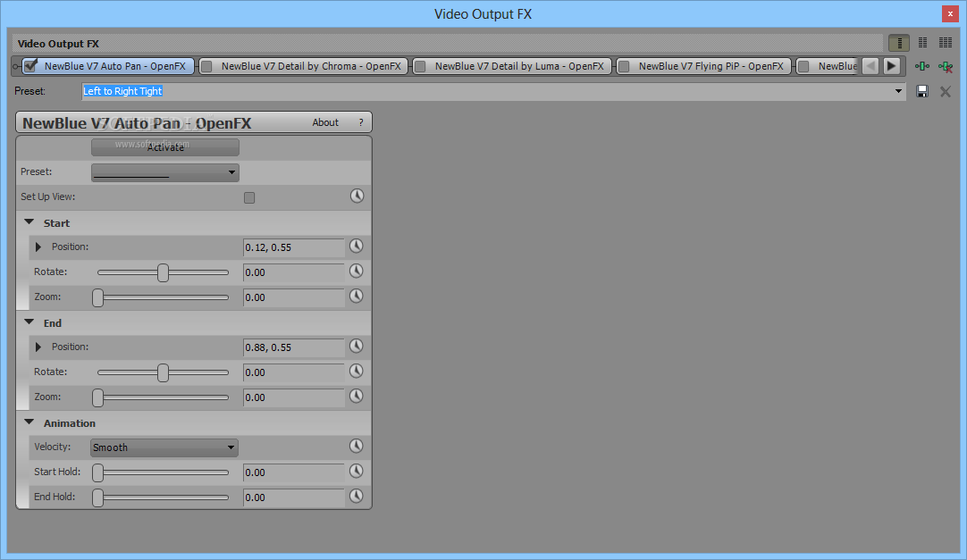Adjust the Start Rotate slider

(x=163, y=272)
